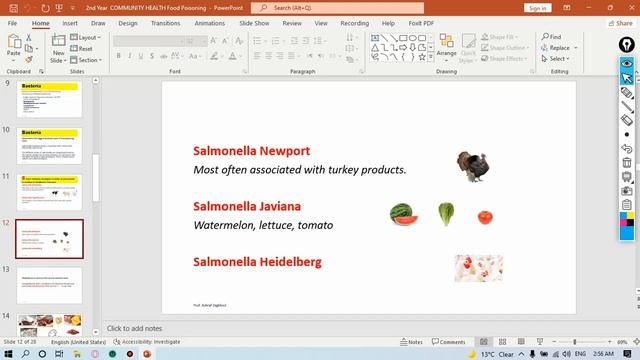Switch to Normal view in status bar
This screenshot has width=640, height=360.
pos(484,342)
